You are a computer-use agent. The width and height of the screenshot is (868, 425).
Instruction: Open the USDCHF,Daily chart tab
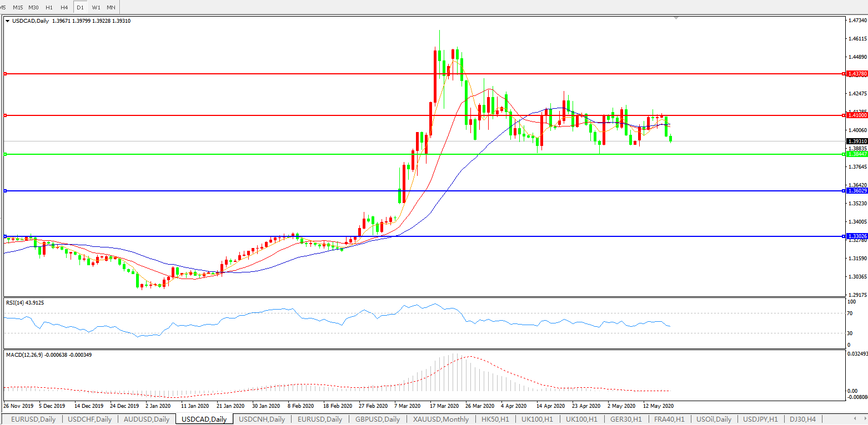[x=89, y=419]
